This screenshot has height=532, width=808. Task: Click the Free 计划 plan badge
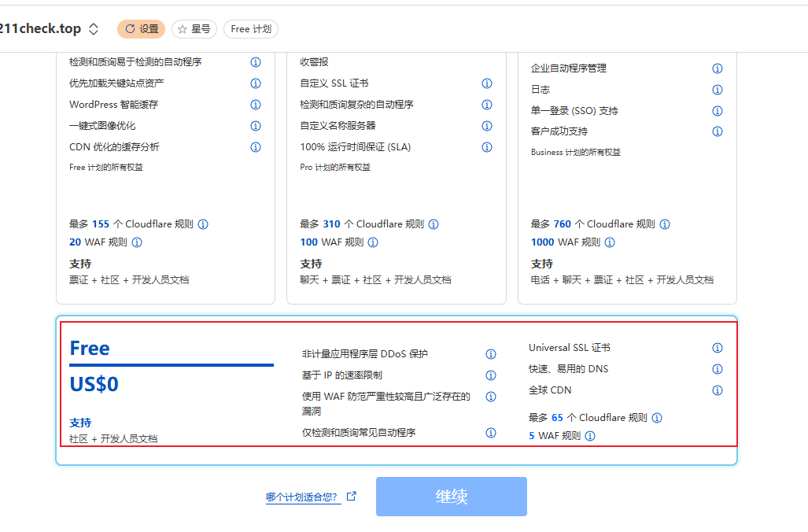point(251,29)
